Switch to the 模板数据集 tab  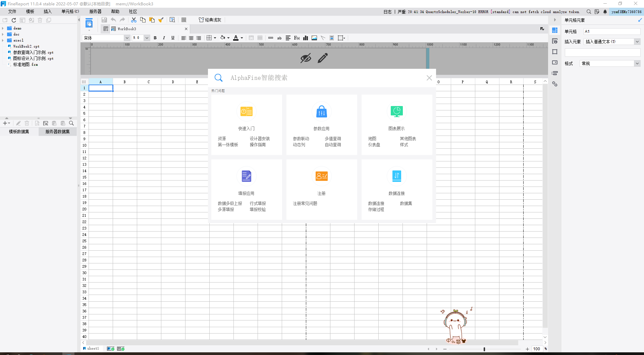click(19, 132)
